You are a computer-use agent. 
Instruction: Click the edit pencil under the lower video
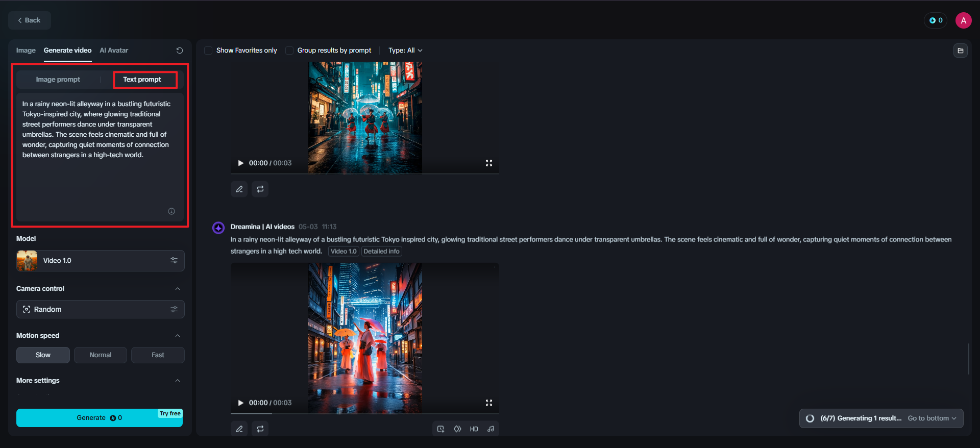point(239,429)
